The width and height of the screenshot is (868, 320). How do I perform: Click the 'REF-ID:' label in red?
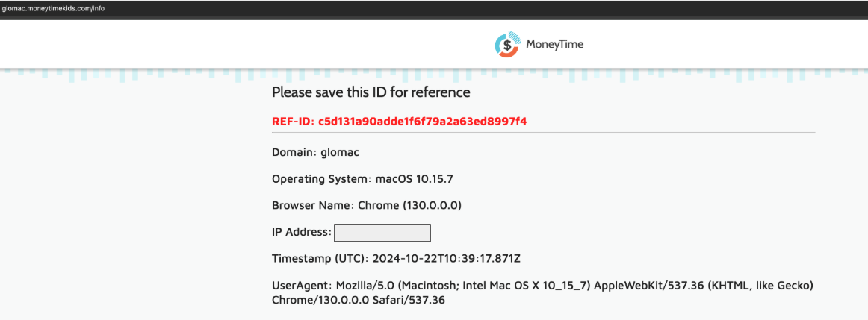coord(293,122)
